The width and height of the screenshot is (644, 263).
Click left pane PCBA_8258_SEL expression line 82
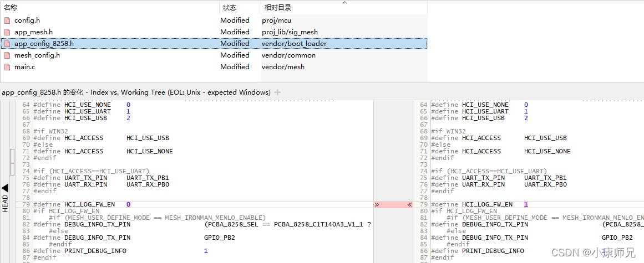pos(287,224)
